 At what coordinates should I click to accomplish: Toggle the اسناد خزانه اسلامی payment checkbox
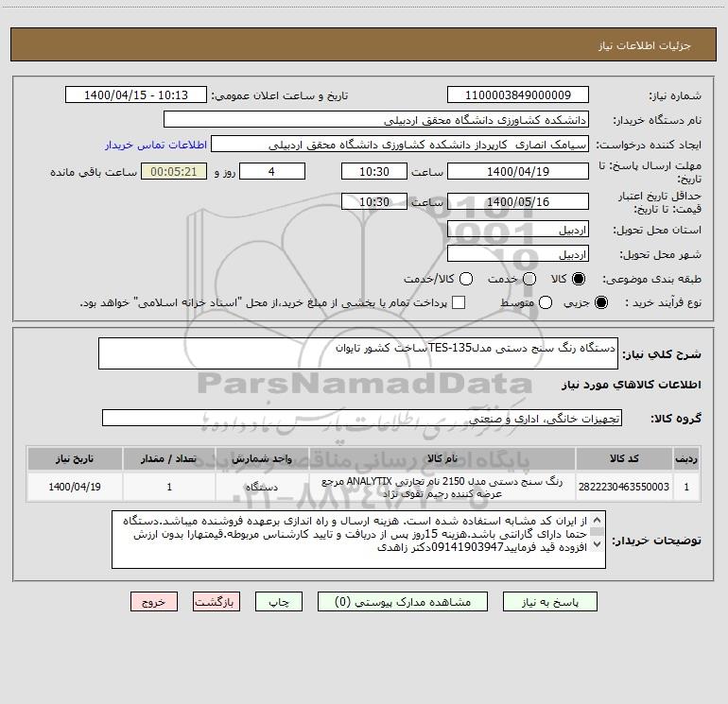[459, 302]
